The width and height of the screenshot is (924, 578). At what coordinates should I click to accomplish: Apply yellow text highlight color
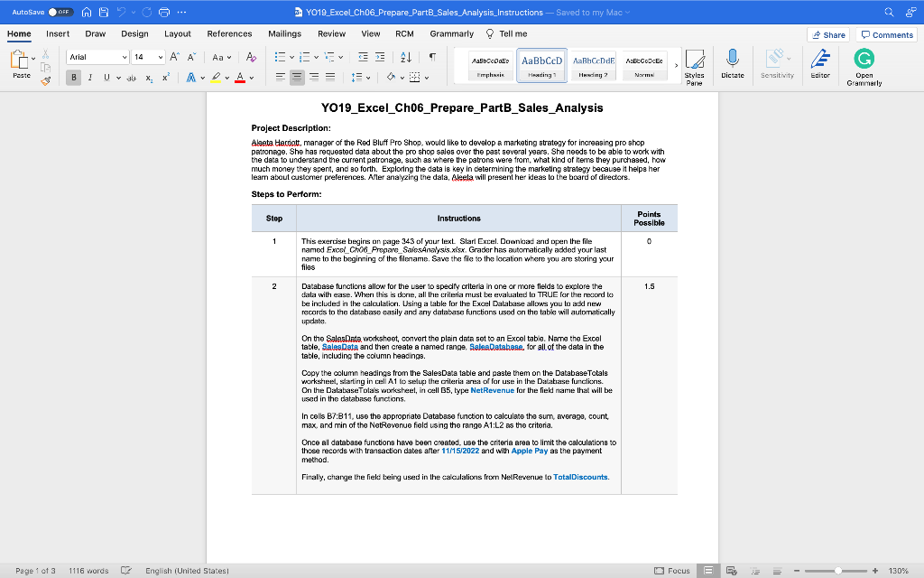(x=216, y=78)
